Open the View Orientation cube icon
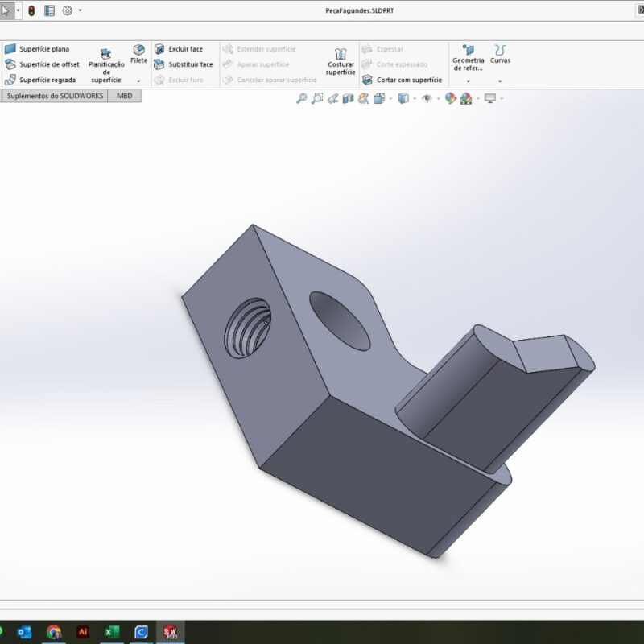644x644 pixels. (x=379, y=98)
